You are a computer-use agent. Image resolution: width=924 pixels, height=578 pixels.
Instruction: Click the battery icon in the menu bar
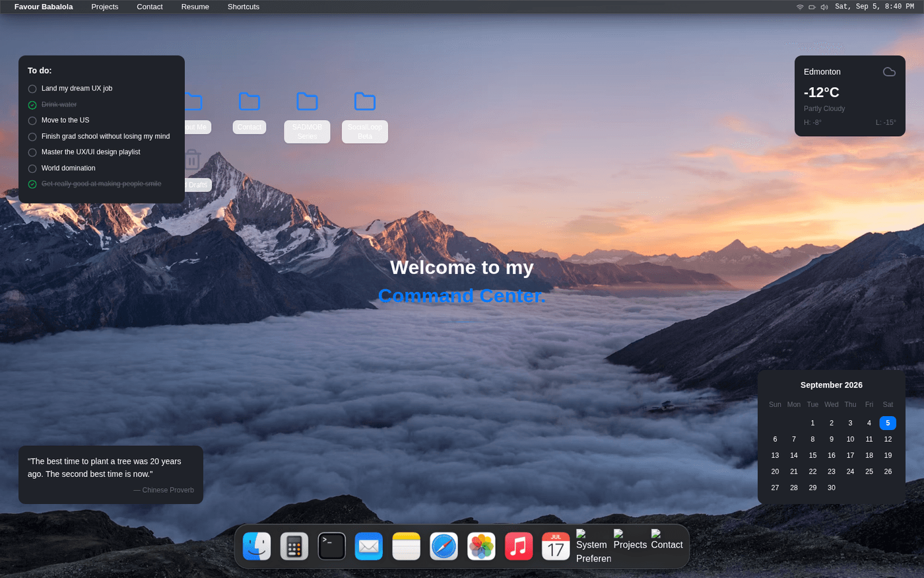[x=812, y=7]
